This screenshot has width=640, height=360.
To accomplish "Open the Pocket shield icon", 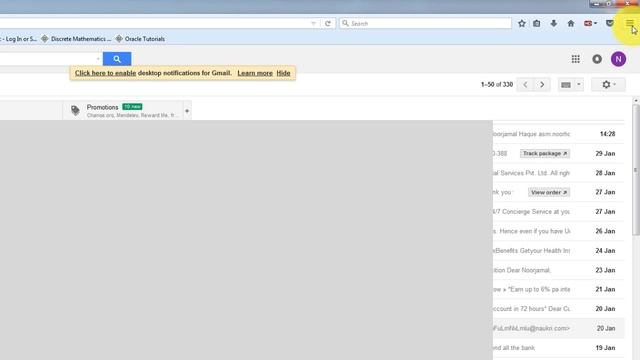I will point(609,24).
